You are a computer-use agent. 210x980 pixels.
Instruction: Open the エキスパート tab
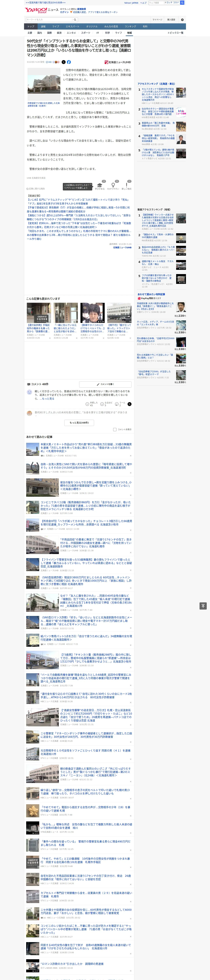pyautogui.click(x=72, y=27)
